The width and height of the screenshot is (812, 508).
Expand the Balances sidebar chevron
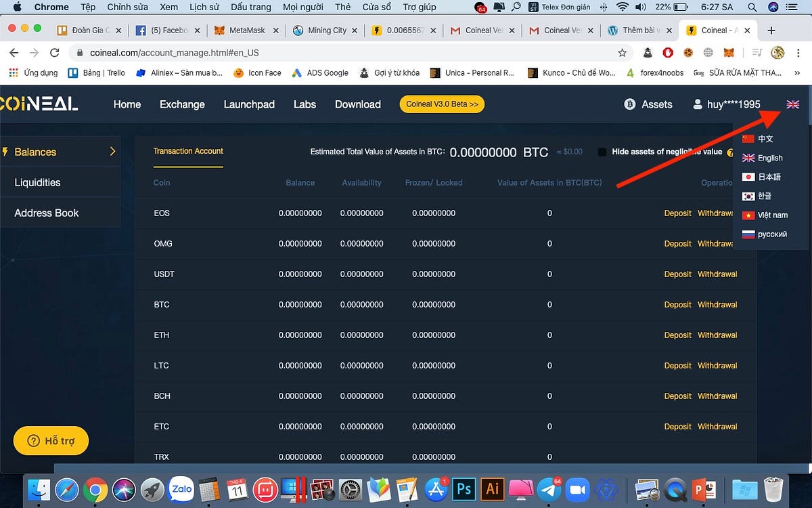pyautogui.click(x=112, y=152)
